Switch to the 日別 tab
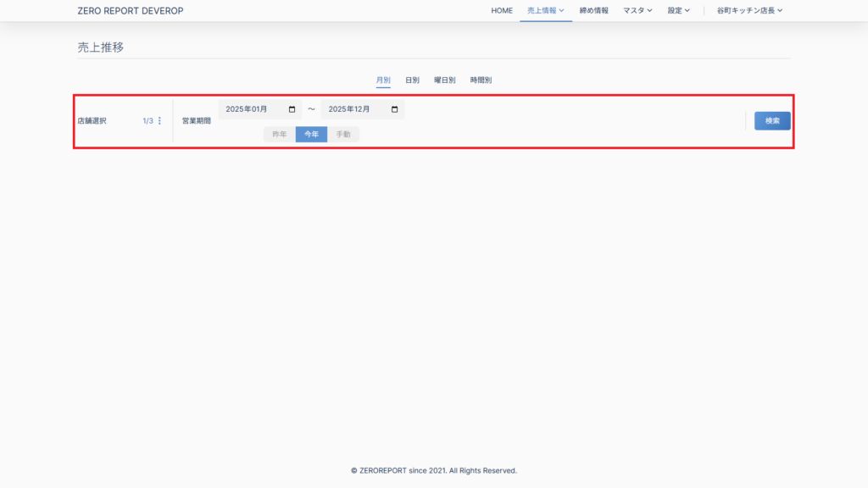 click(x=412, y=80)
